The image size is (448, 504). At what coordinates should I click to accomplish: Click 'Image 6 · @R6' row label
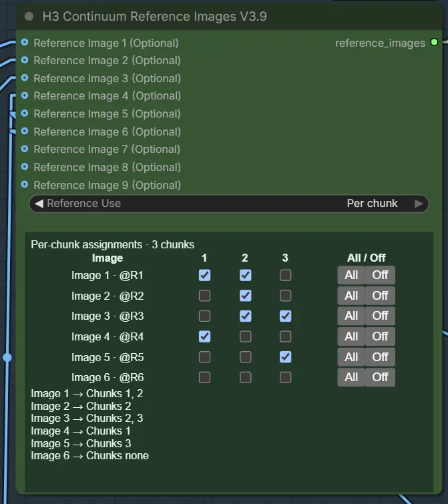(x=107, y=377)
